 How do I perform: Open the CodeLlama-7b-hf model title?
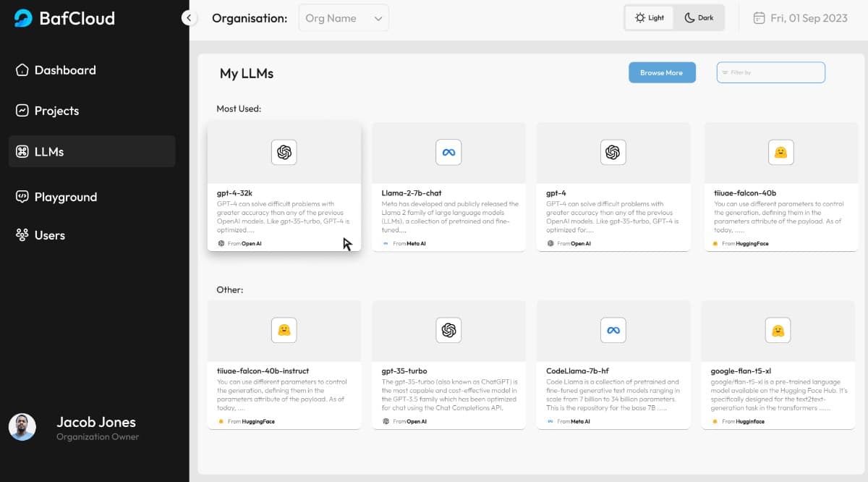pos(576,371)
